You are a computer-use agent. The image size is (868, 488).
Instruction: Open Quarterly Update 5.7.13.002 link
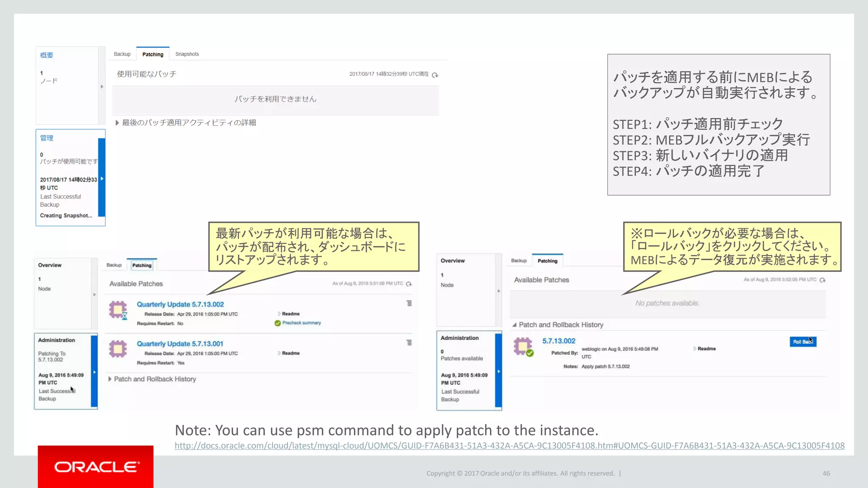coord(180,305)
